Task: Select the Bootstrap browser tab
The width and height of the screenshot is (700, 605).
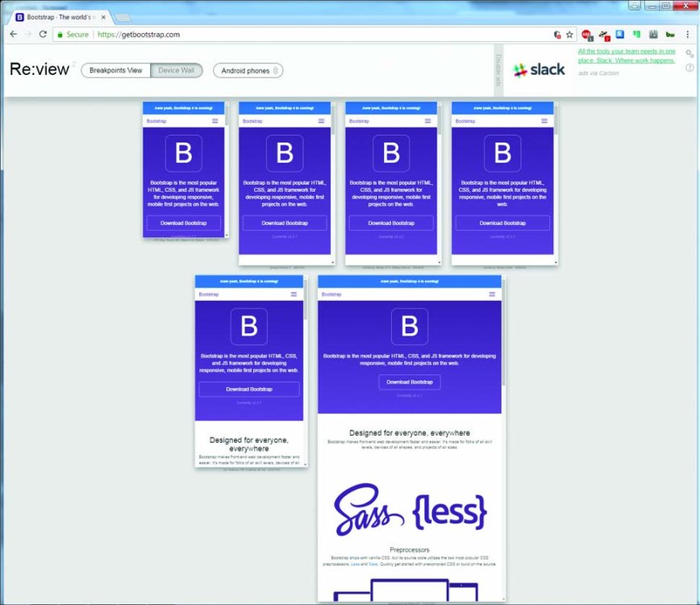Action: coord(60,17)
